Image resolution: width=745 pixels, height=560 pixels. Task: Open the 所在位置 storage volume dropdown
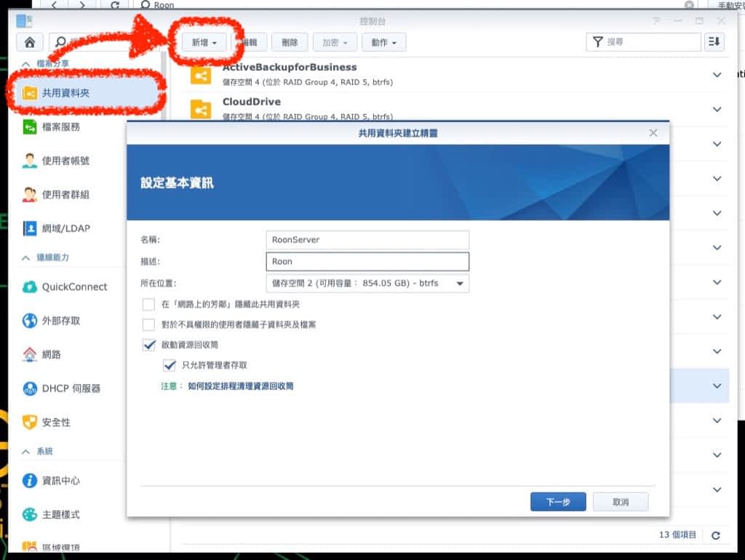coord(367,283)
